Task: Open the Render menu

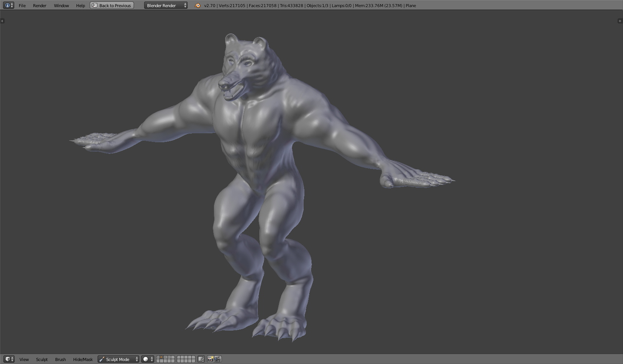Action: pyautogui.click(x=40, y=5)
